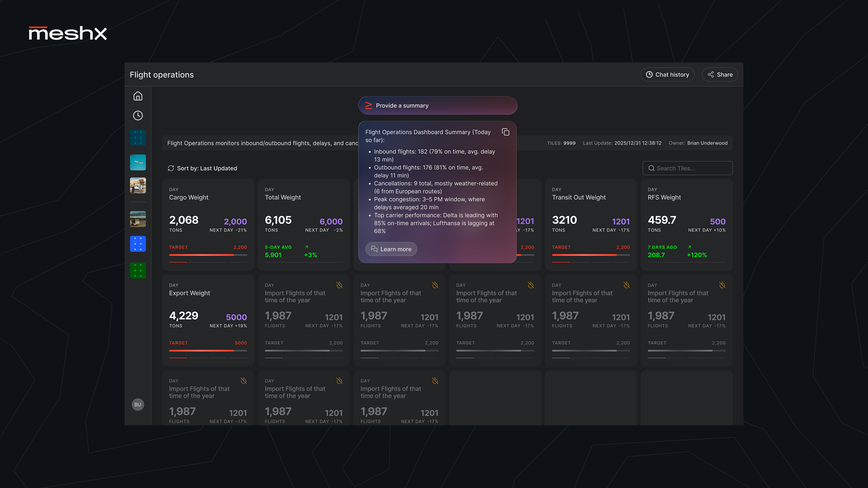
Task: Copy the summary with the copy icon
Action: (x=506, y=132)
